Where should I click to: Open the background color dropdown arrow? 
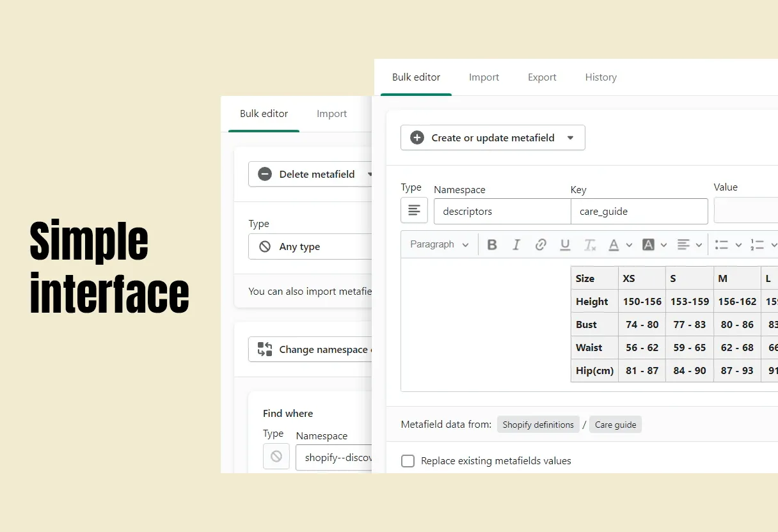[663, 245]
